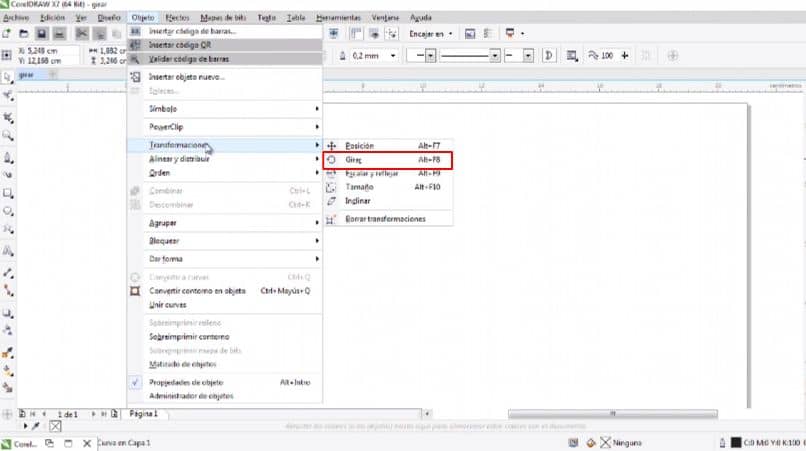Image resolution: width=806 pixels, height=451 pixels.
Task: Expand the Orden submenu
Action: click(x=225, y=173)
